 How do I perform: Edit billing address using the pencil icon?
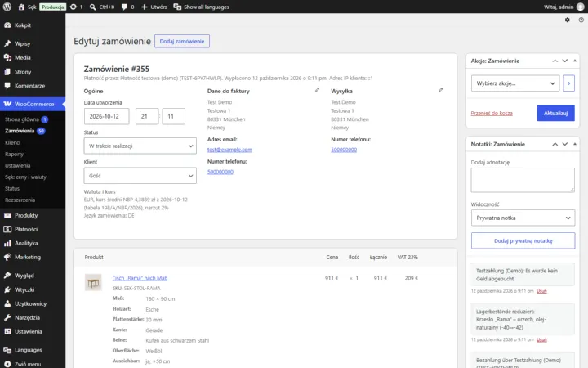(x=317, y=90)
